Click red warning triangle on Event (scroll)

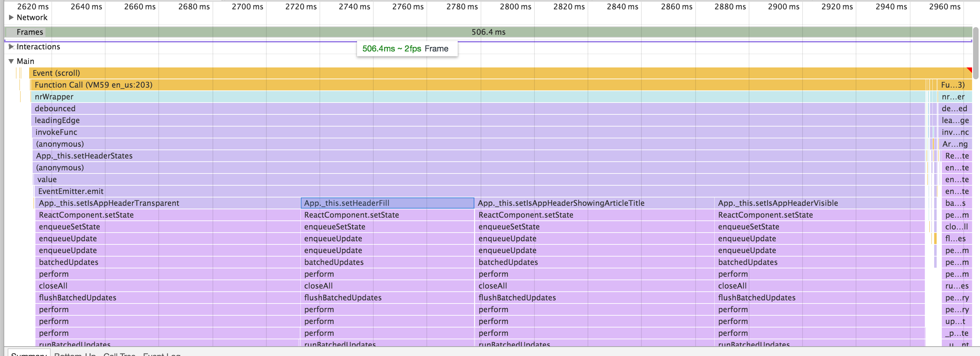969,70
